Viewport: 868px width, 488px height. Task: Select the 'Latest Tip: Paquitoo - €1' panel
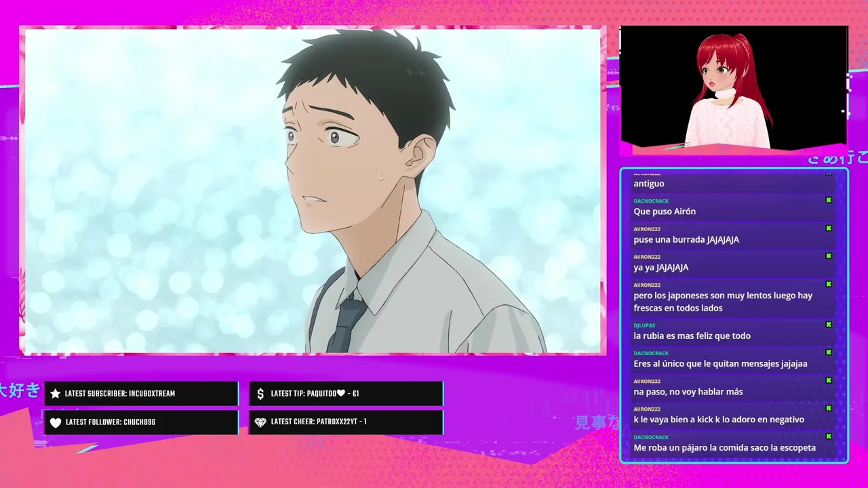pyautogui.click(x=347, y=394)
